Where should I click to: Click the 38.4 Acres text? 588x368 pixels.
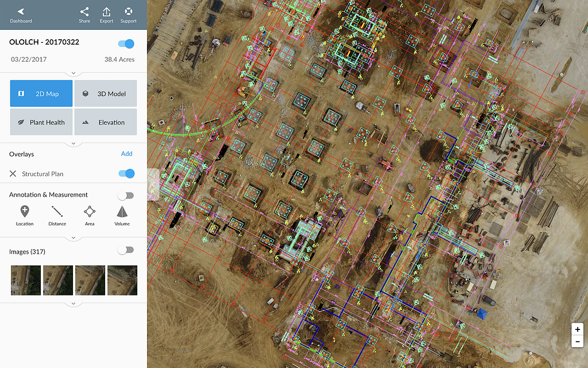point(119,59)
